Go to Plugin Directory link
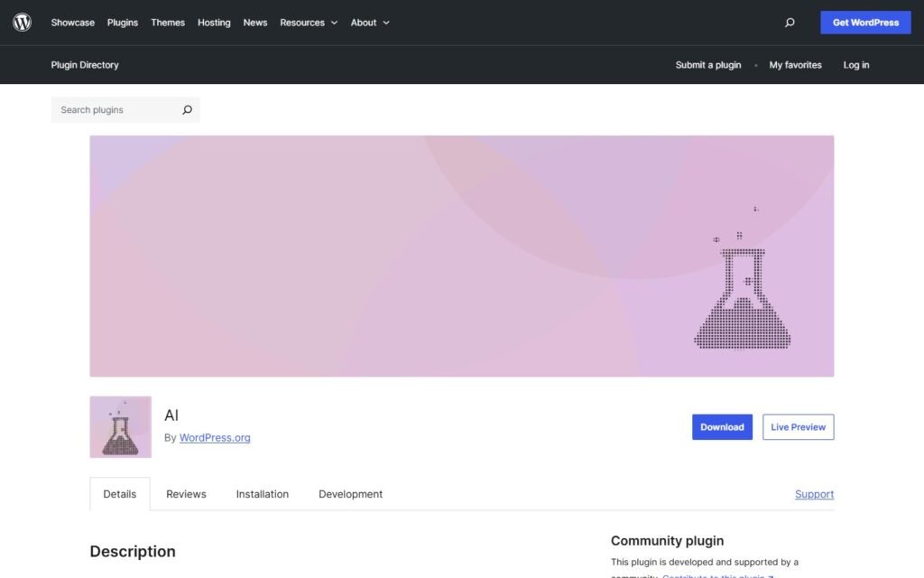Viewport: 924px width, 578px height. 85,65
